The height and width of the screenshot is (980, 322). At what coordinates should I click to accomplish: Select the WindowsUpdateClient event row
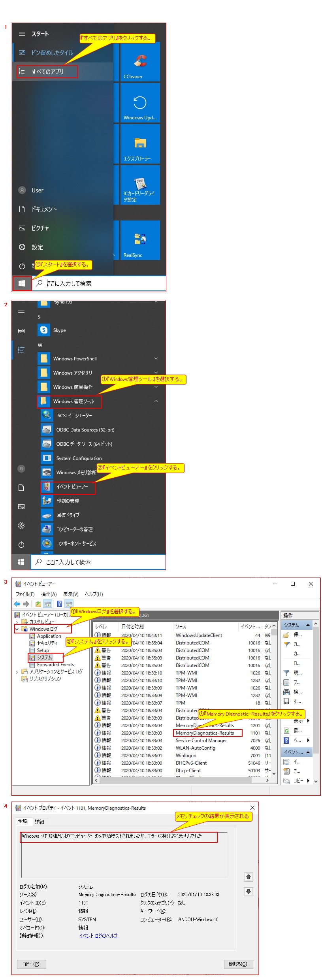coord(183,635)
